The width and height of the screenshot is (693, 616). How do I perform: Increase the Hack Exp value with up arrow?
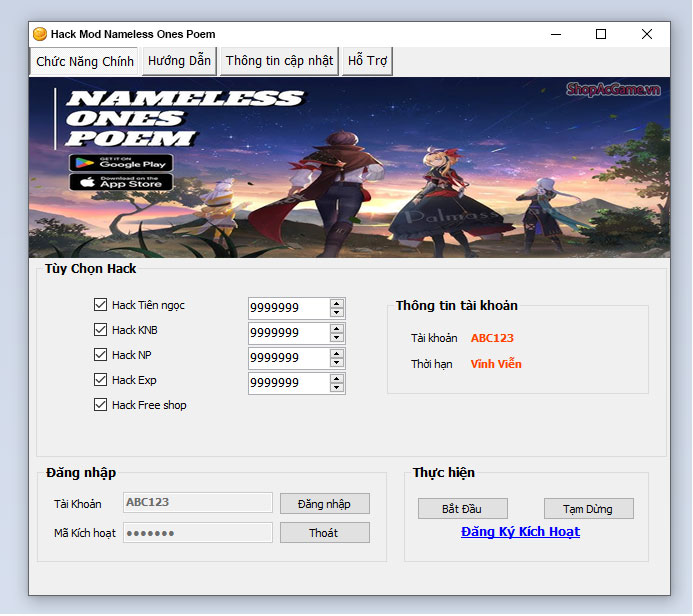(x=337, y=379)
